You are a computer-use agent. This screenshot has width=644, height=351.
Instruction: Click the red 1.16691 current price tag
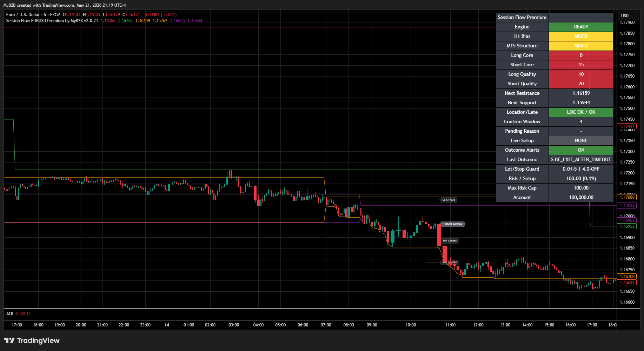click(627, 283)
